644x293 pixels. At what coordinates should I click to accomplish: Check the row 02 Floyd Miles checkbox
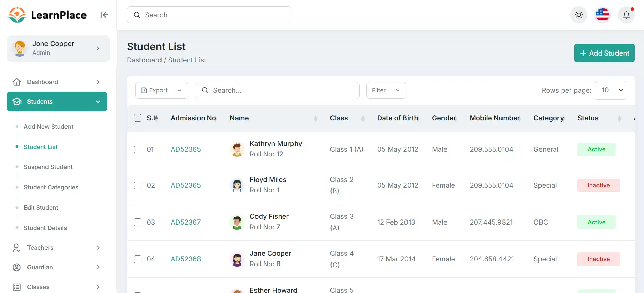[x=138, y=185]
